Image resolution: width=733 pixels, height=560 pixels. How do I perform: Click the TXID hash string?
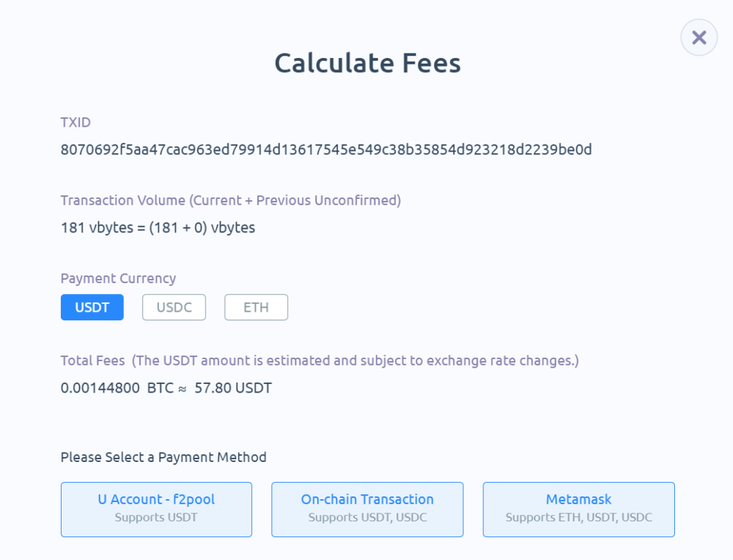326,149
